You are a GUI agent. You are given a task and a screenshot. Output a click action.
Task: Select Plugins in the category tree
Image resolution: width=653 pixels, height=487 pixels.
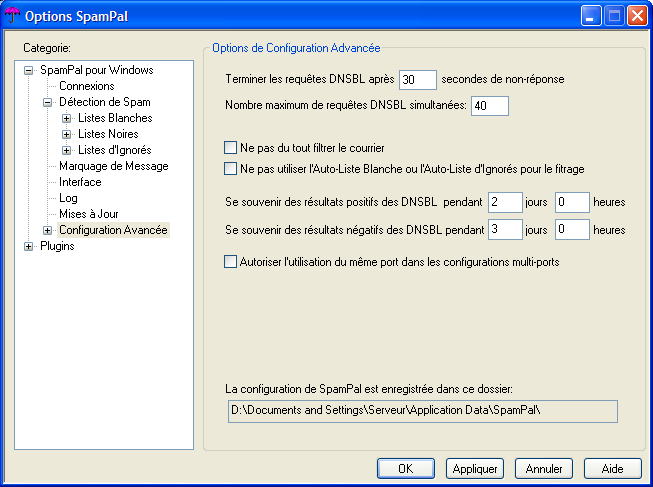pyautogui.click(x=57, y=246)
